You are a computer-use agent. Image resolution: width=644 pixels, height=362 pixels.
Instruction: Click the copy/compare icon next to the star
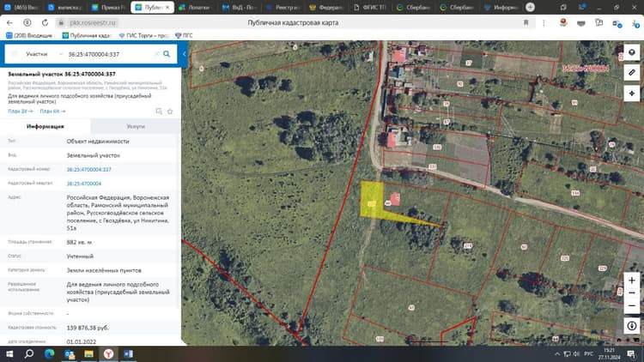159,112
